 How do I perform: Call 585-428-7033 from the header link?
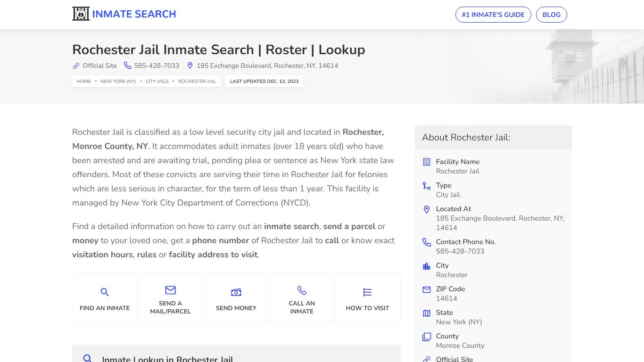click(157, 66)
